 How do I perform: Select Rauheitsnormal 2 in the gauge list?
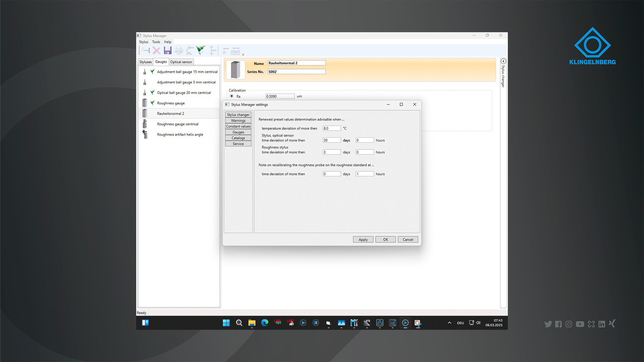[179, 114]
